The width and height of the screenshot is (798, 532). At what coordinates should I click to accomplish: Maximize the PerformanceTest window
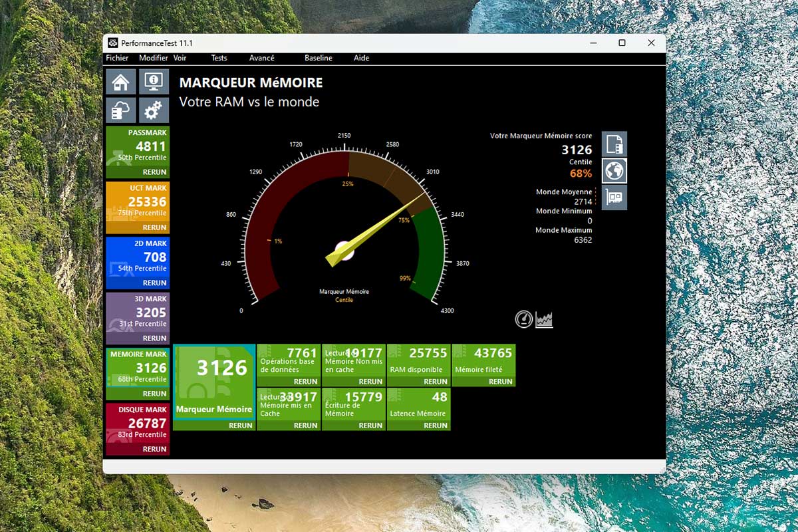click(622, 43)
